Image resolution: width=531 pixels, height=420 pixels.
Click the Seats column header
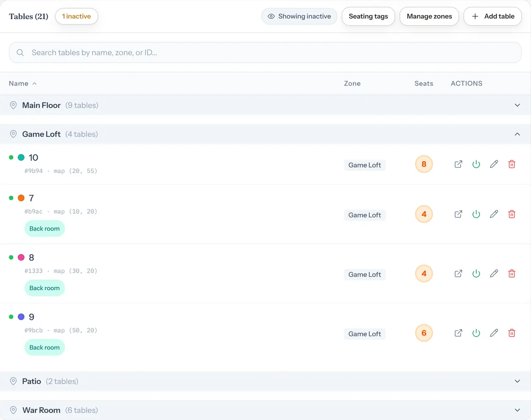coord(424,83)
